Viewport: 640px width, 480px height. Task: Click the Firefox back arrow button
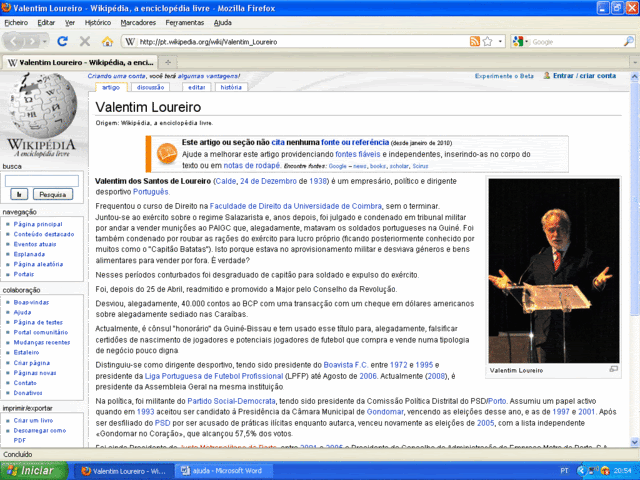pos(13,41)
